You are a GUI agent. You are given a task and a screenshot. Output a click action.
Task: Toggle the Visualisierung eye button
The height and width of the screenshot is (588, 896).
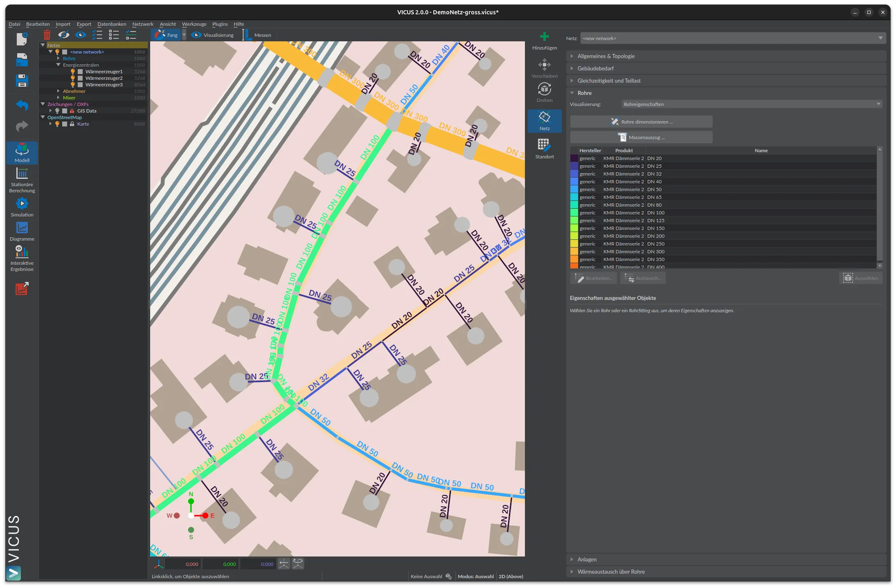(x=212, y=35)
